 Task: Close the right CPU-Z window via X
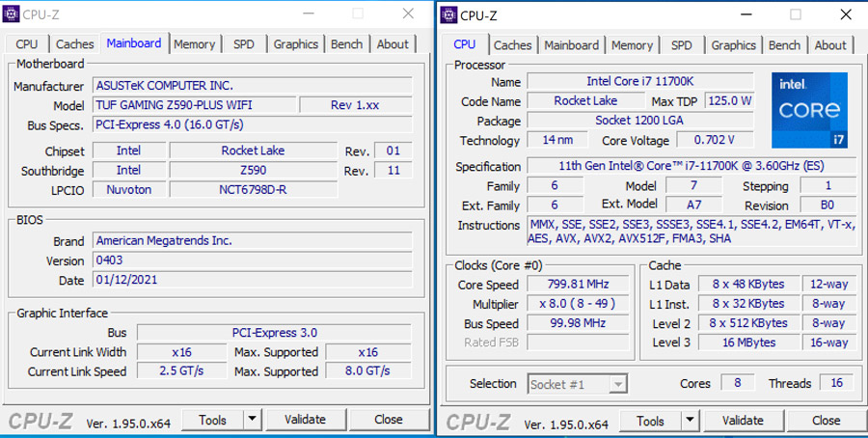tap(846, 14)
